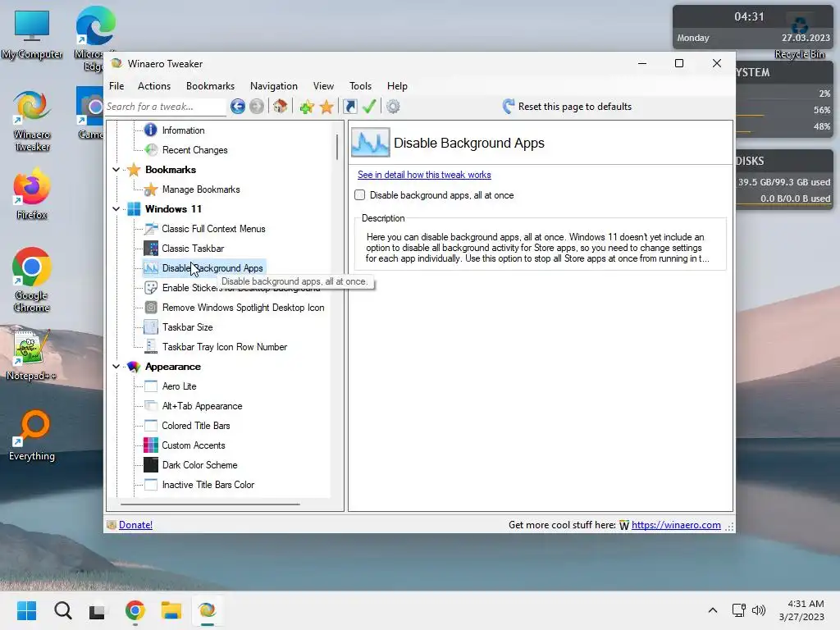The height and width of the screenshot is (630, 840).
Task: Select Dark Color Scheme tweak
Action: [x=199, y=465]
